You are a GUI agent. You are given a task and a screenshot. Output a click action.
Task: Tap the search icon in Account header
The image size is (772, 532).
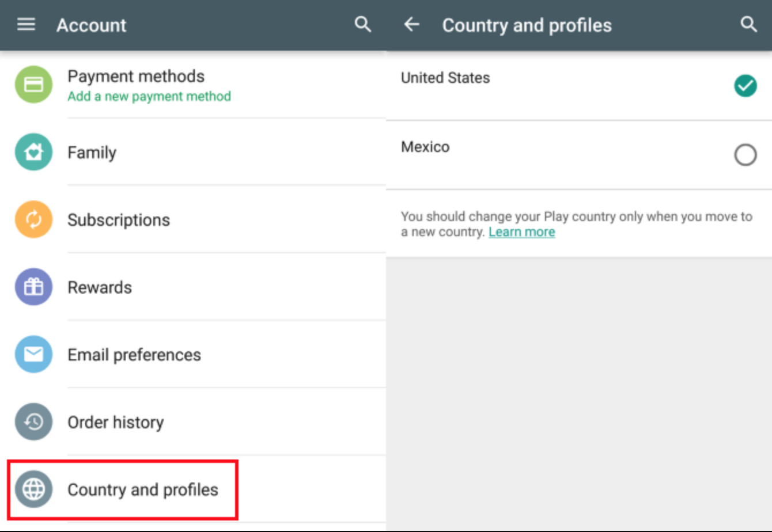tap(363, 25)
